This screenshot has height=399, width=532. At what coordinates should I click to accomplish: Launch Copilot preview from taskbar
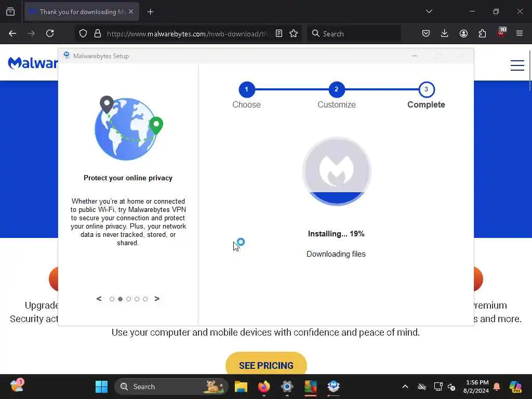(515, 387)
